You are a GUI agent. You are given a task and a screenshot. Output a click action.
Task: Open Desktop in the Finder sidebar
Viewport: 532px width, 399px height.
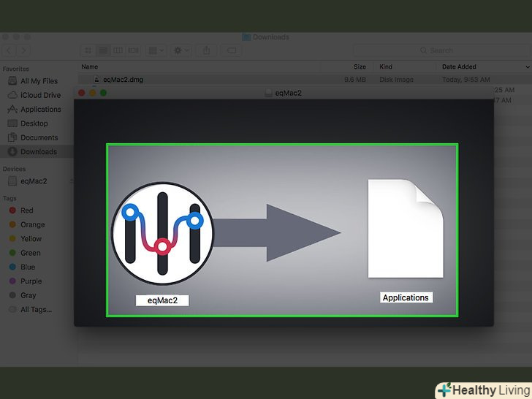click(34, 123)
